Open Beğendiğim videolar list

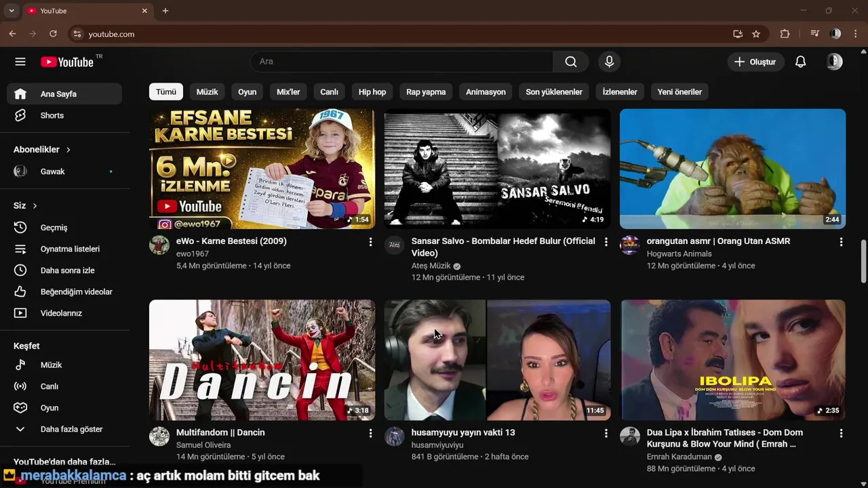coord(64,292)
